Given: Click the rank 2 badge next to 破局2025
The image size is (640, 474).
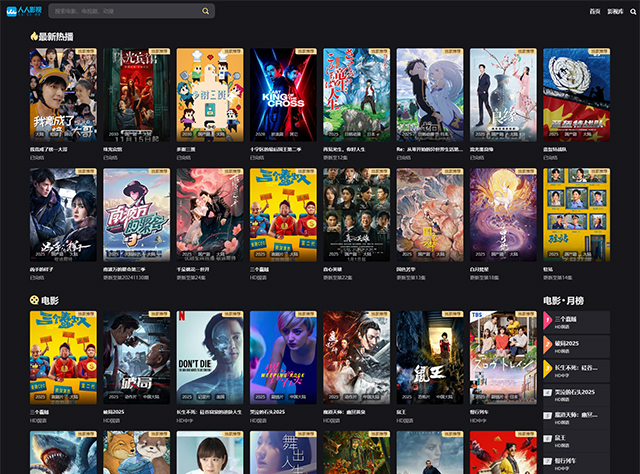Looking at the screenshot, I should tap(548, 345).
